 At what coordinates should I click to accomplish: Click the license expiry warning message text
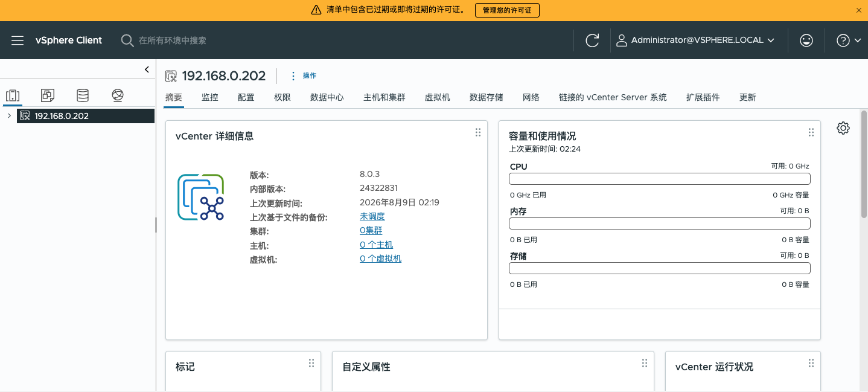click(x=395, y=10)
